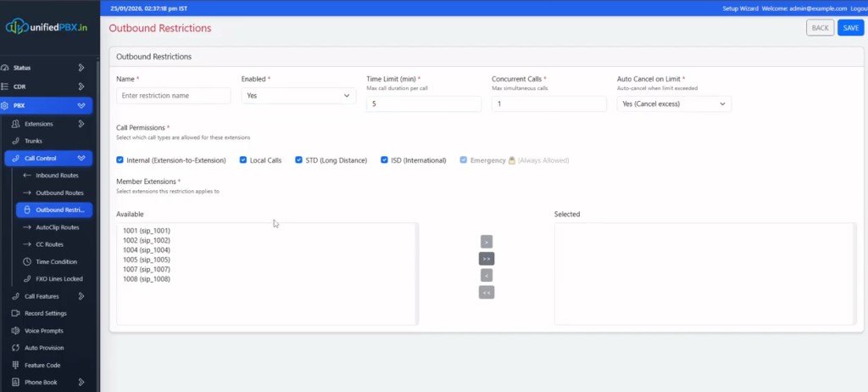The width and height of the screenshot is (868, 392).
Task: Click the unifiedPBX.in logo
Action: 47,27
